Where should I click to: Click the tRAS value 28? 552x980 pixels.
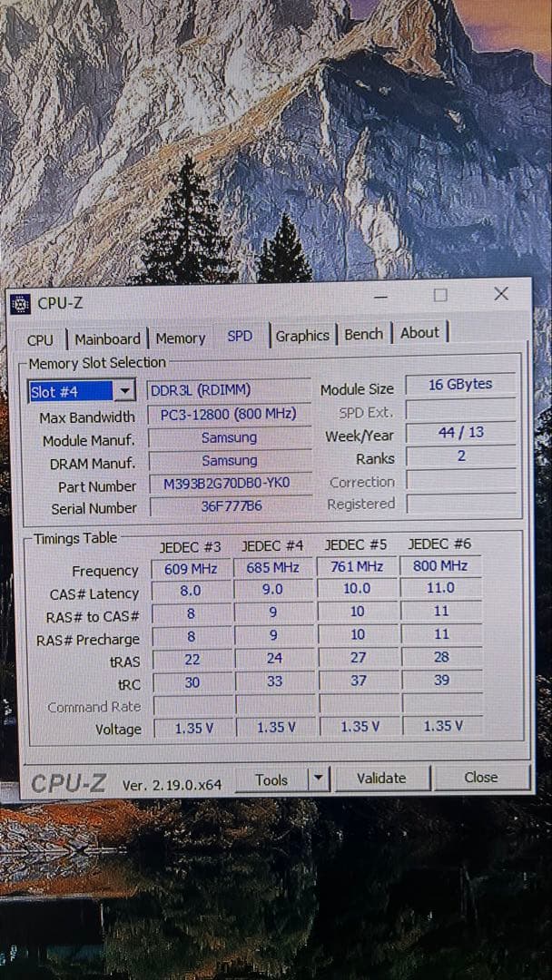point(442,657)
